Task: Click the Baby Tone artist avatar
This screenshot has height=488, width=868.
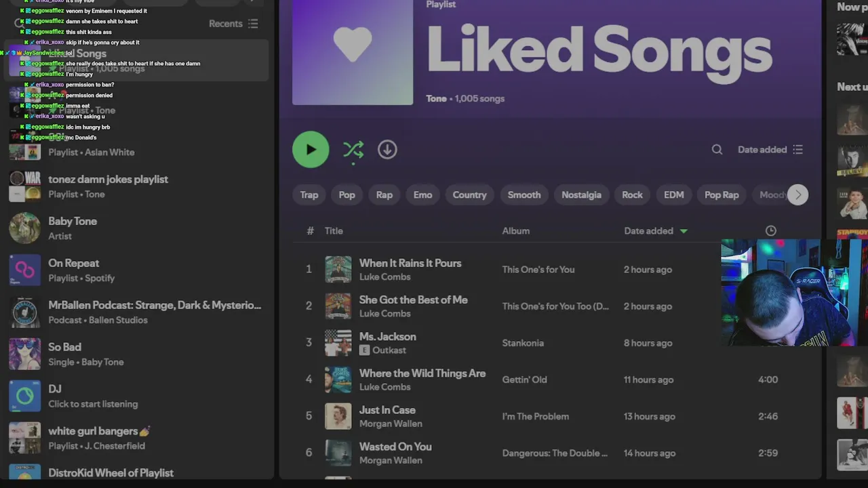Action: tap(24, 228)
